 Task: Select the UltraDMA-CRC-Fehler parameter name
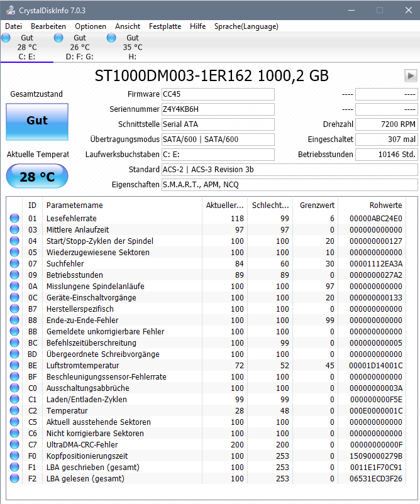click(82, 444)
